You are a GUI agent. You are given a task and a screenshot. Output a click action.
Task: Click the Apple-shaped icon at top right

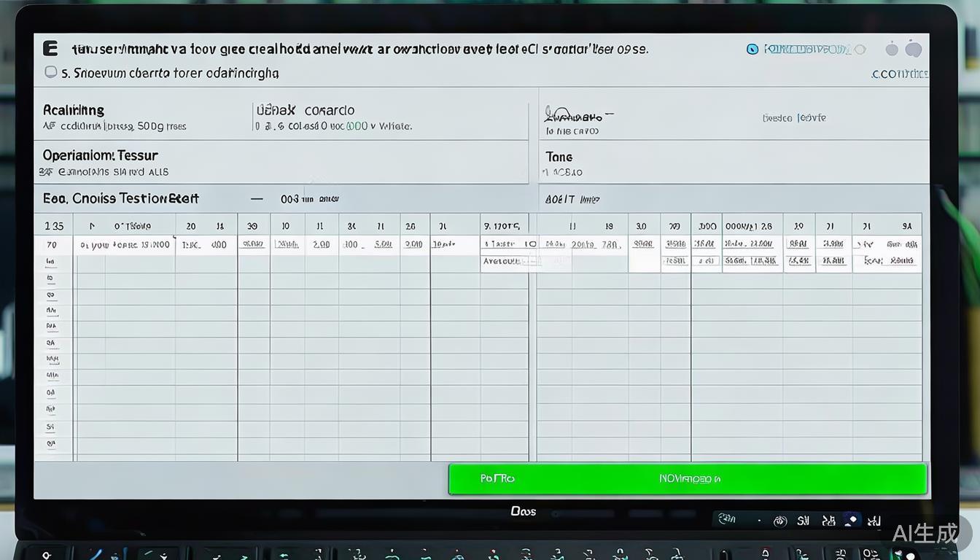(913, 50)
